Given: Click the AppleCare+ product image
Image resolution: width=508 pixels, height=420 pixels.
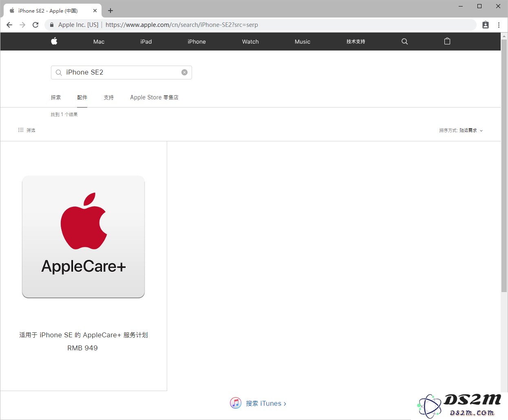Looking at the screenshot, I should tap(83, 237).
